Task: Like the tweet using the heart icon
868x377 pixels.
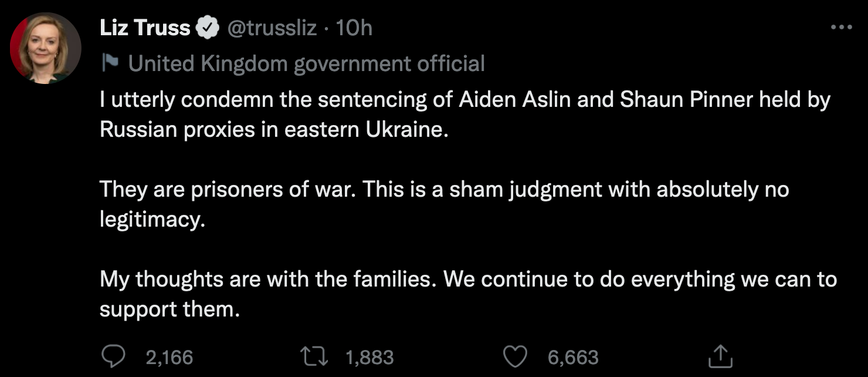Action: point(516,356)
